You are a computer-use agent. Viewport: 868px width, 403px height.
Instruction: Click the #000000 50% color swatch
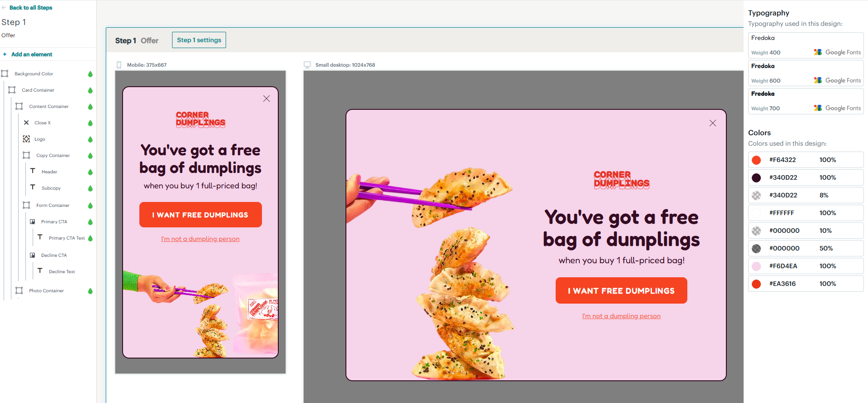click(756, 248)
